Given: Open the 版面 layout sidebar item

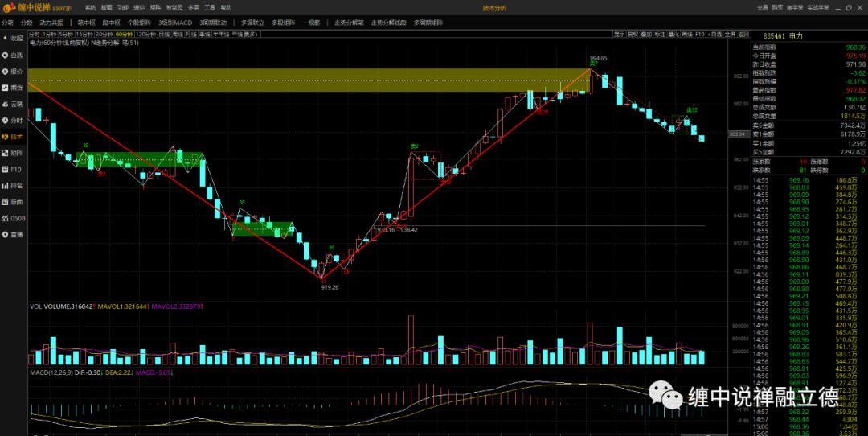Looking at the screenshot, I should click(14, 202).
